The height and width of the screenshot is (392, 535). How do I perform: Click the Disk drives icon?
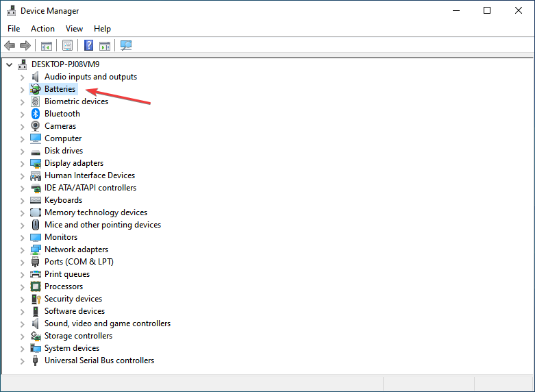(36, 152)
